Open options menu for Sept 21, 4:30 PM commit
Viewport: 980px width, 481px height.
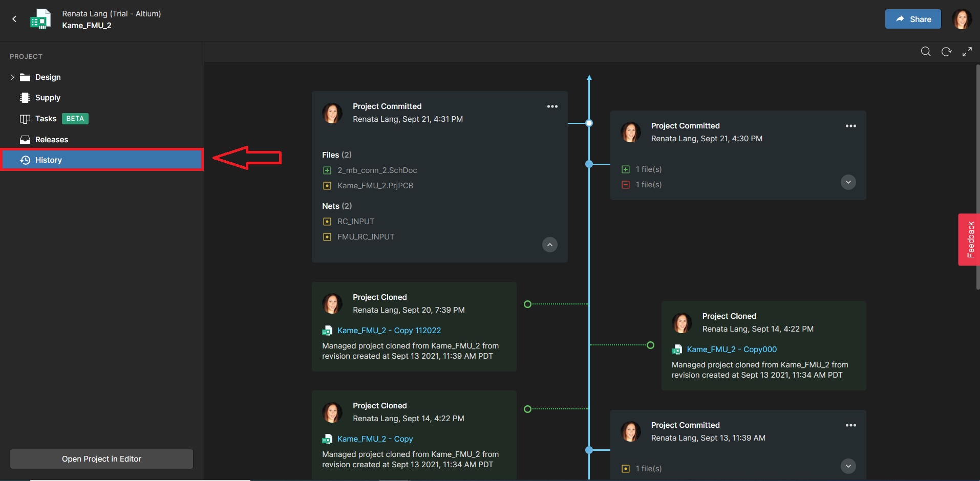850,126
